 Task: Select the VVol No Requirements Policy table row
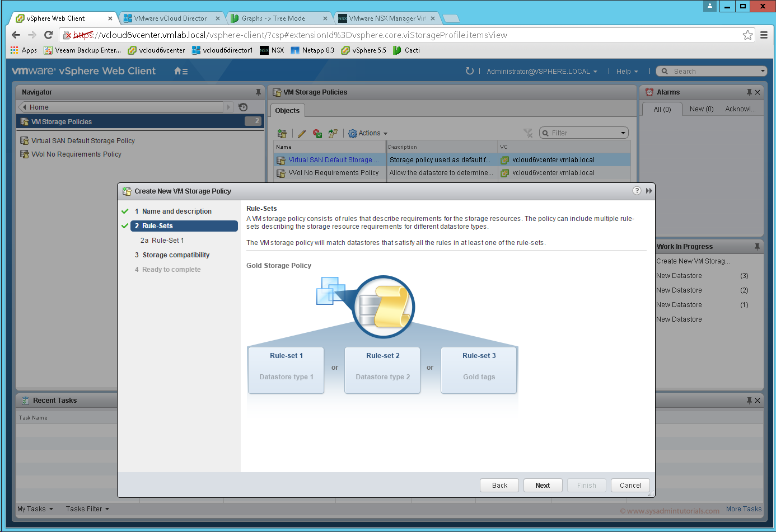(x=452, y=173)
